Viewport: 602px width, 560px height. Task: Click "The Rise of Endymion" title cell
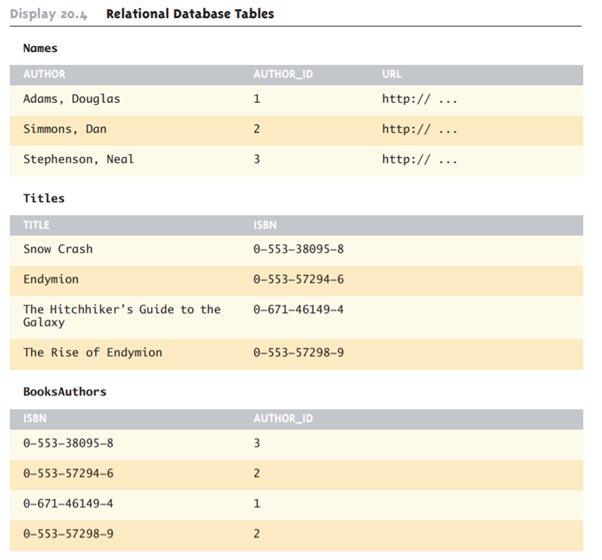pos(92,353)
